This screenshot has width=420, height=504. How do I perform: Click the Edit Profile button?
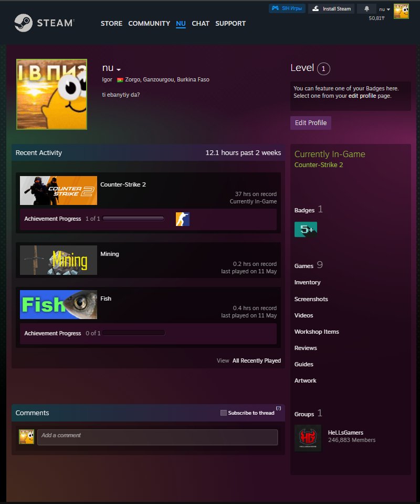click(x=310, y=123)
